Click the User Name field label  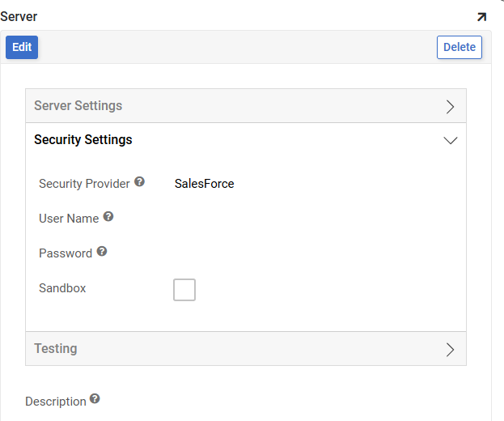[x=69, y=219]
